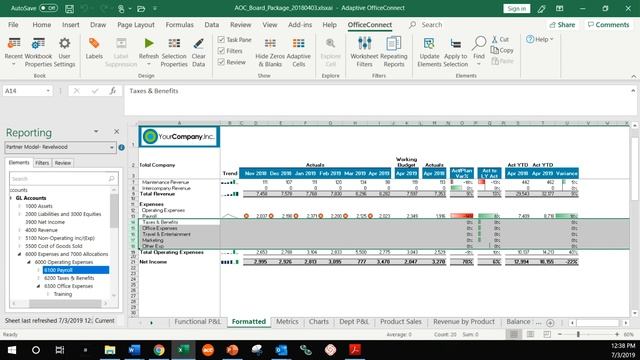Click the zoom out minus button
The width and height of the screenshot is (640, 360).
[x=560, y=334]
